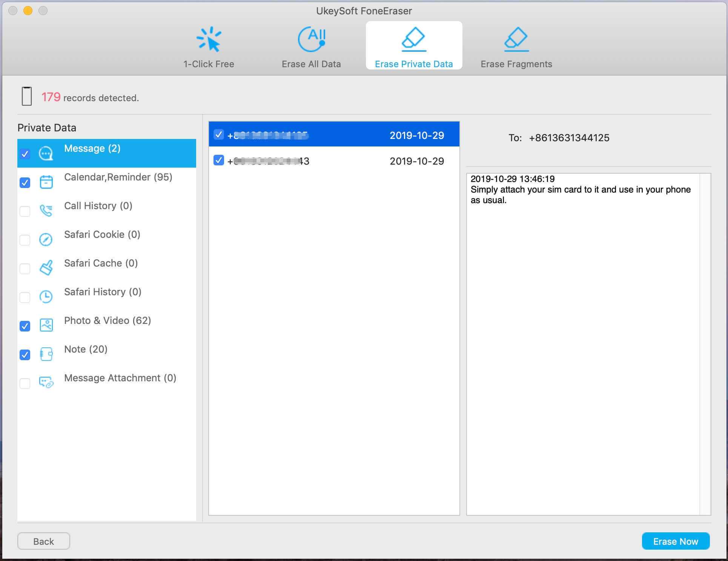Click the Calendar,Reminder calendar icon
Image resolution: width=728 pixels, height=561 pixels.
pyautogui.click(x=46, y=182)
